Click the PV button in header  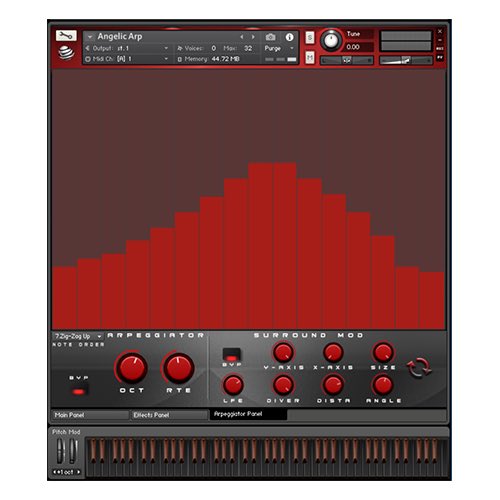pos(440,57)
